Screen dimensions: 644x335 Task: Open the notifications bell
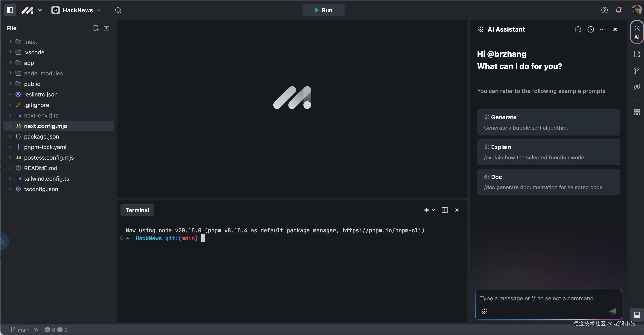(x=619, y=10)
